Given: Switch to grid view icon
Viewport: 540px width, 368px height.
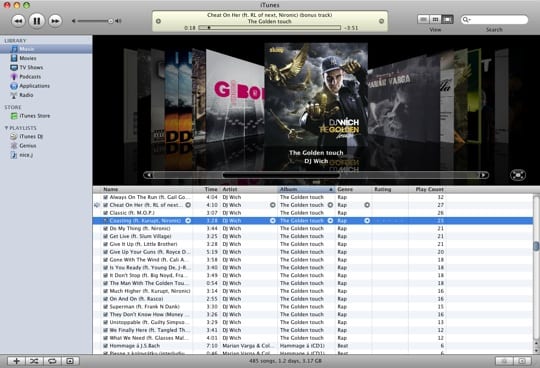Looking at the screenshot, I should pyautogui.click(x=435, y=19).
